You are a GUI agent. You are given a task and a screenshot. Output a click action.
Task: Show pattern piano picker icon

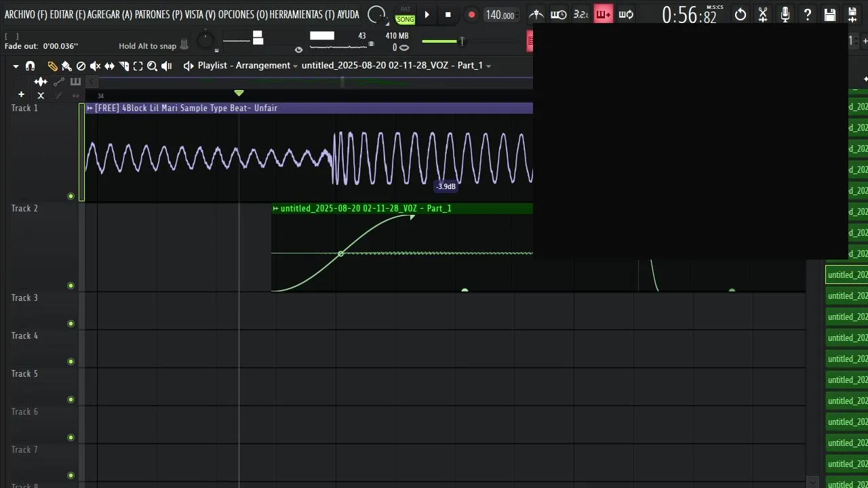pos(75,82)
